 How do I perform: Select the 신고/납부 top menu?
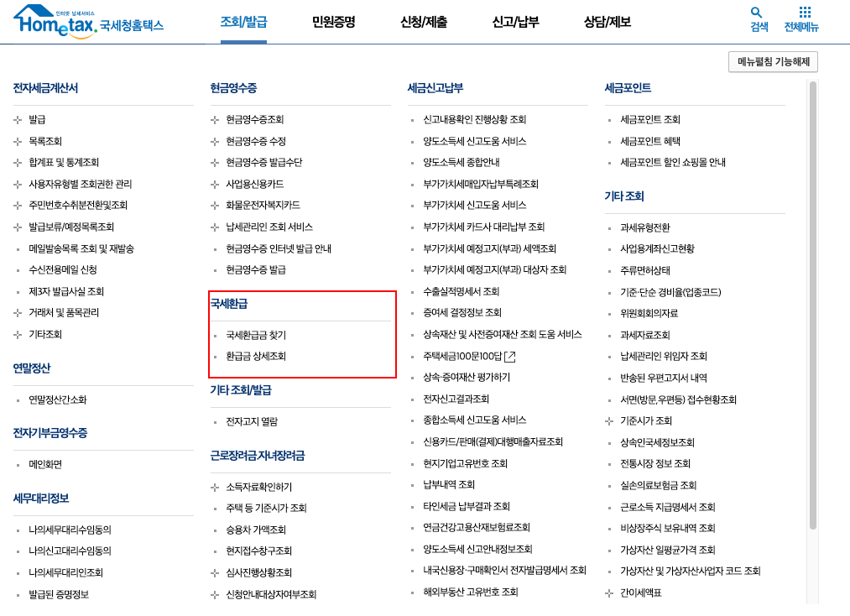(x=515, y=22)
